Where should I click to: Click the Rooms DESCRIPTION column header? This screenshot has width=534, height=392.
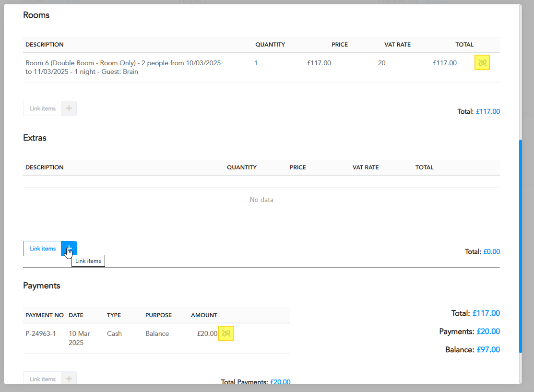tap(44, 45)
